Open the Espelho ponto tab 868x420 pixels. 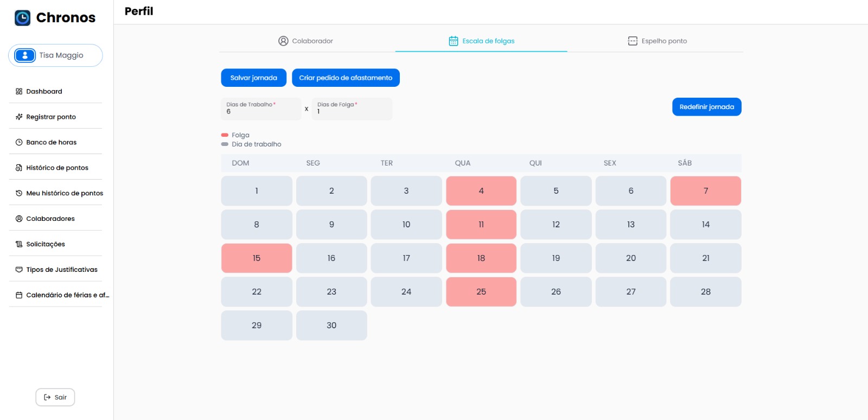point(657,41)
